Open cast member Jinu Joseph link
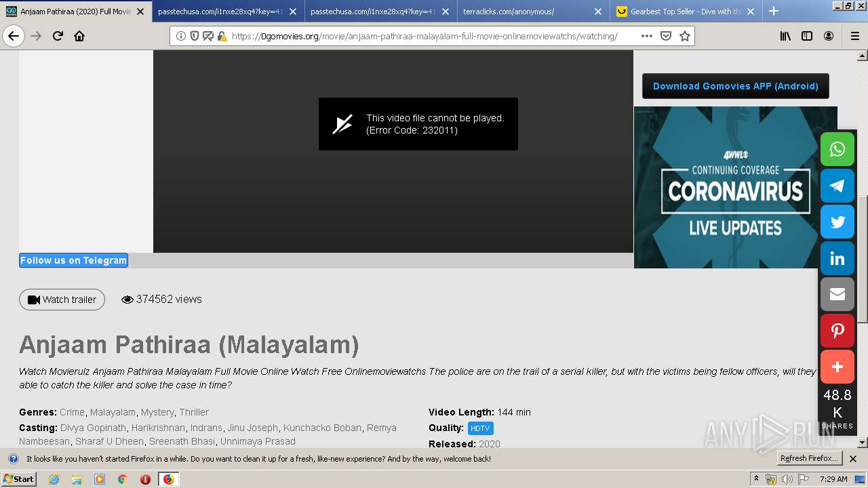Viewport: 868px width, 488px height. [x=253, y=428]
